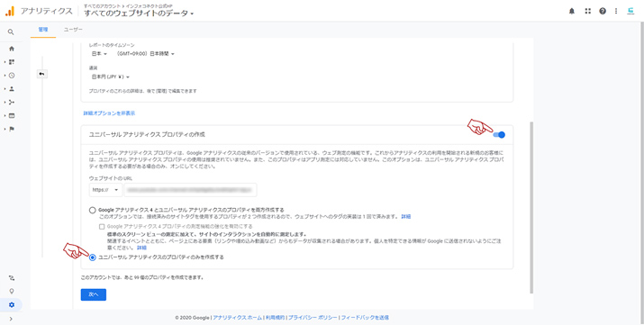The height and width of the screenshot is (325, 644).
Task: Switch to the 管理 tab
Action: [x=43, y=30]
